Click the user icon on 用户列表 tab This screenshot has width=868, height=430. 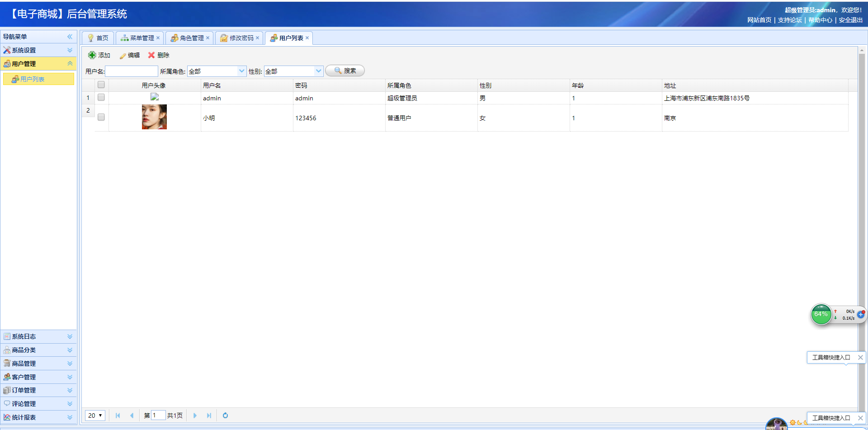[x=274, y=38]
